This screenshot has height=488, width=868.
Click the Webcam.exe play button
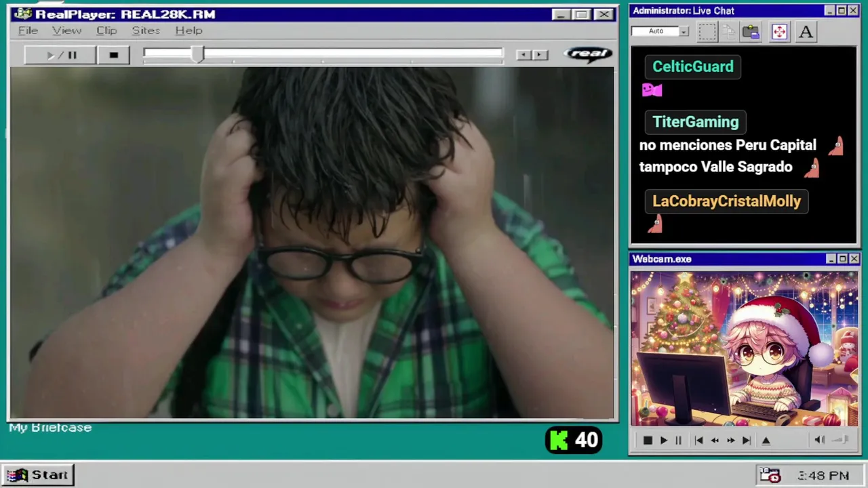pos(663,441)
